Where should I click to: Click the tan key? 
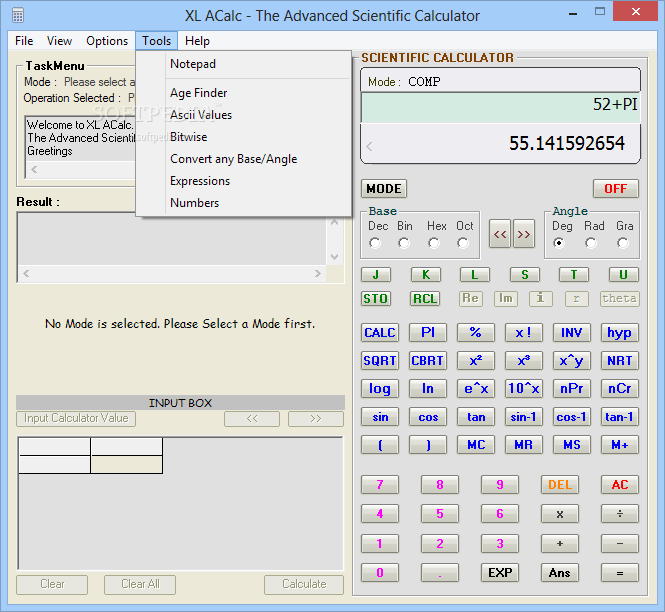coord(476,417)
